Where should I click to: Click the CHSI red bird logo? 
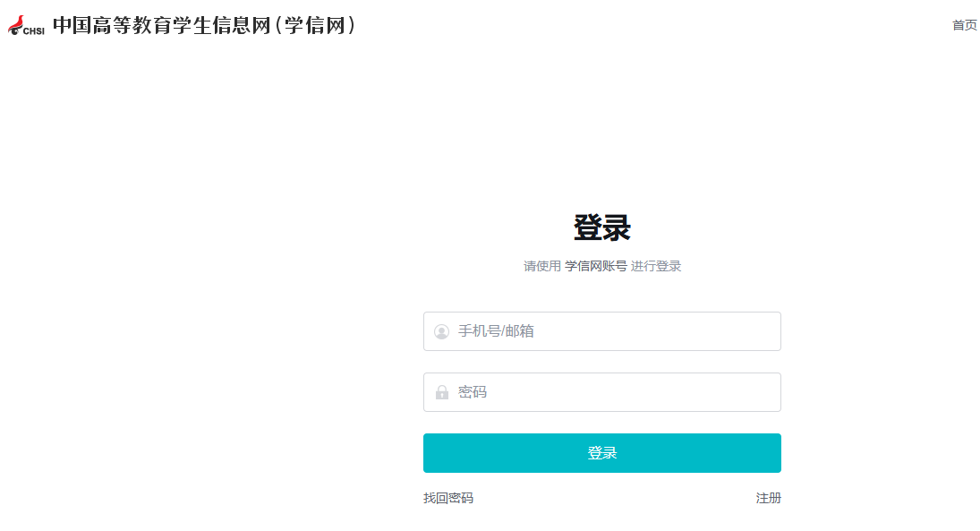click(17, 21)
